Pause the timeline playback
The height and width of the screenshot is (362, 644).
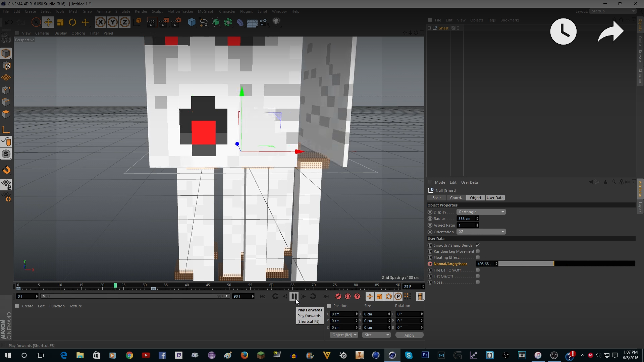pos(294,296)
